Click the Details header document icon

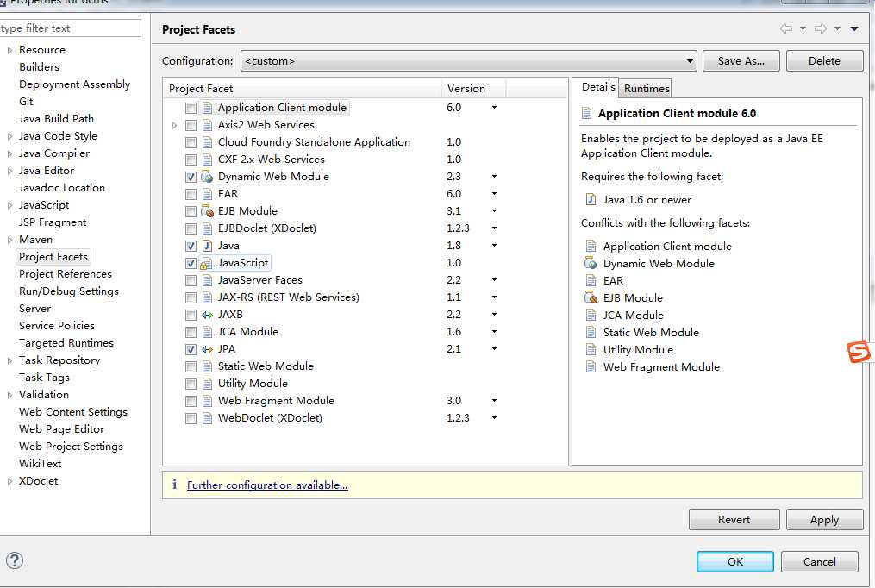(586, 114)
